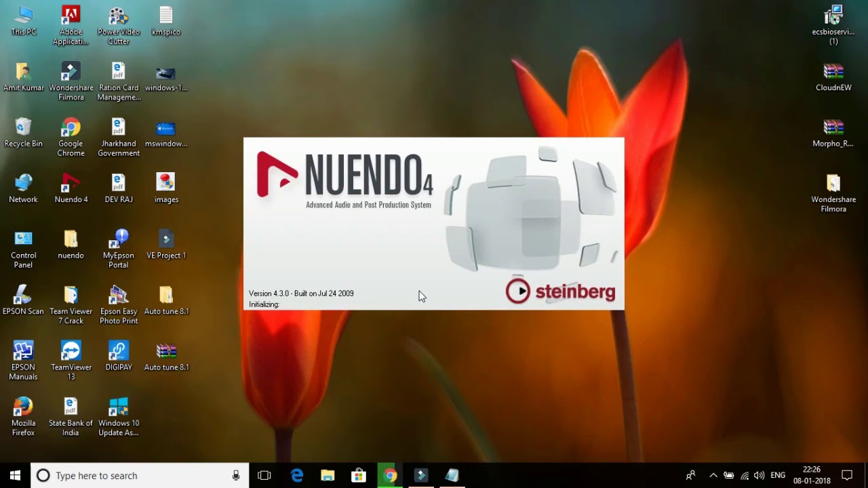Select the Auto tune 8.1 archive icon
868x488 pixels.
[166, 356]
